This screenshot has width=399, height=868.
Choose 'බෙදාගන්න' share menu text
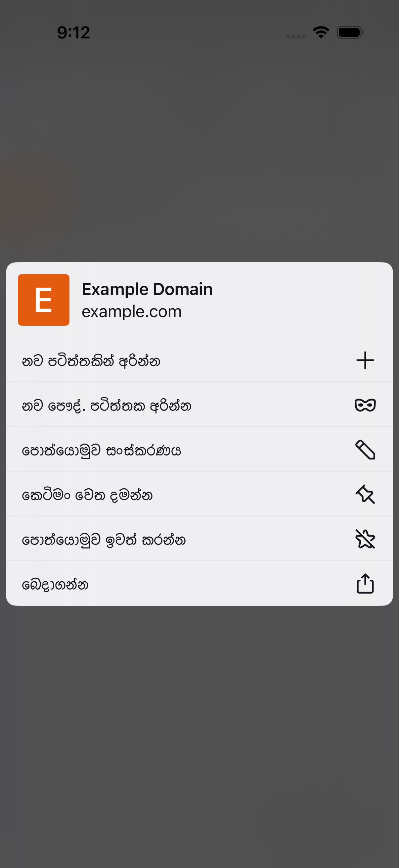click(55, 584)
